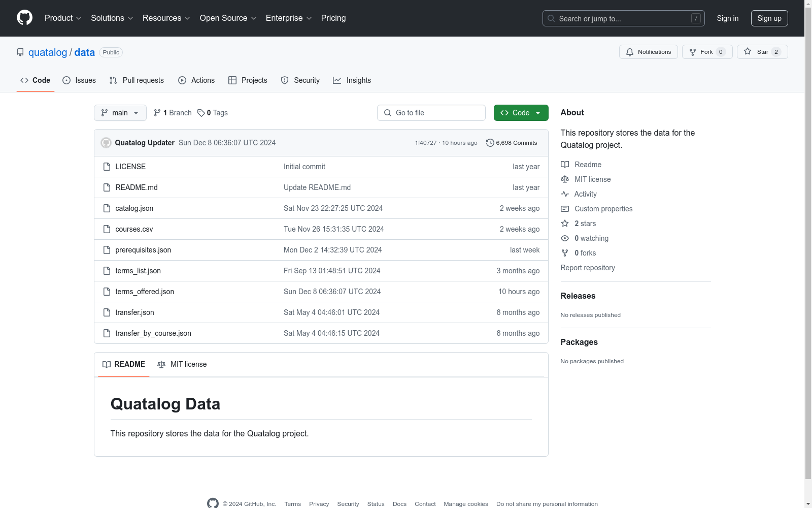Expand the Solutions menu
Viewport: 812px width, 508px height.
(112, 18)
